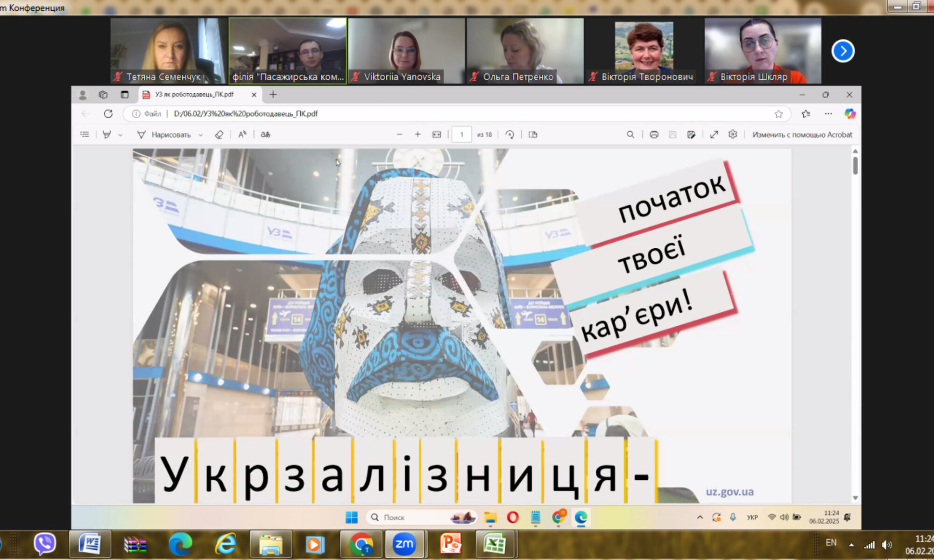Close the УЗ як роботодавець_ПК.pdf tab
The width and height of the screenshot is (934, 560).
[254, 95]
